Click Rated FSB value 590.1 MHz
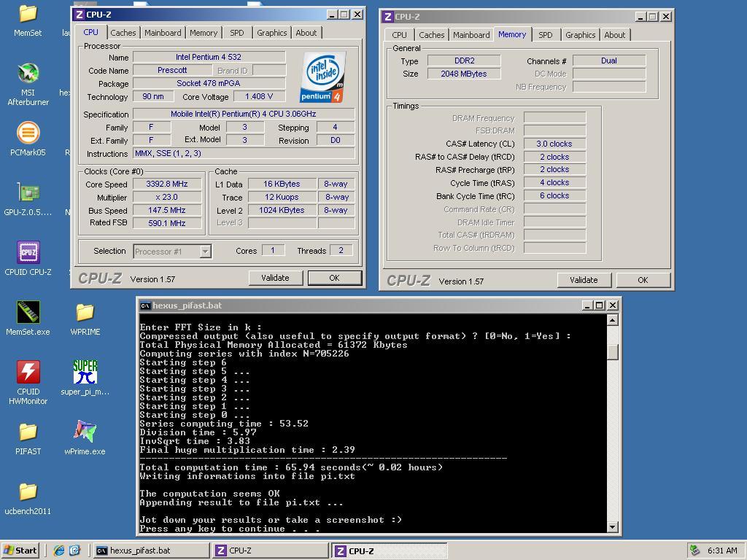This screenshot has width=747, height=560. (167, 223)
